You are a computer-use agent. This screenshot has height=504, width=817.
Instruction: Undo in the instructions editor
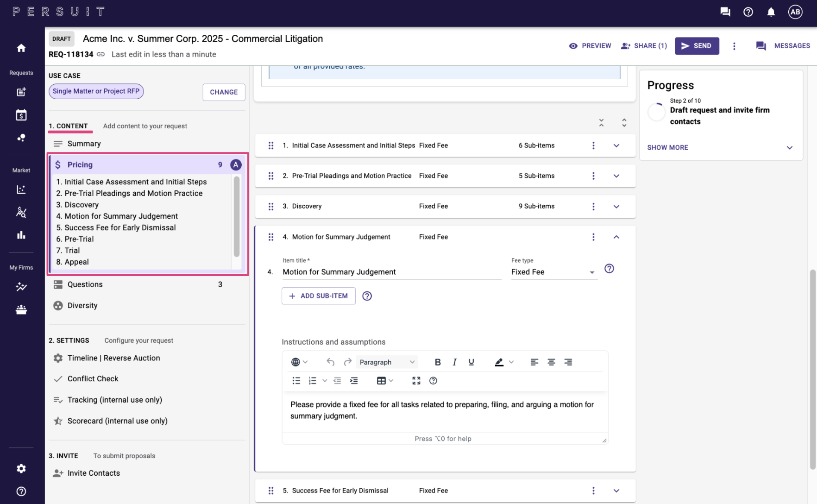(330, 362)
